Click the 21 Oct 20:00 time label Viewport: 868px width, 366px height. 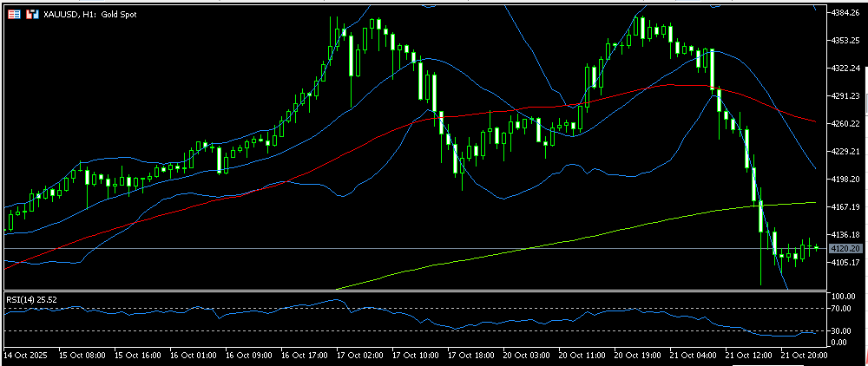pos(805,354)
